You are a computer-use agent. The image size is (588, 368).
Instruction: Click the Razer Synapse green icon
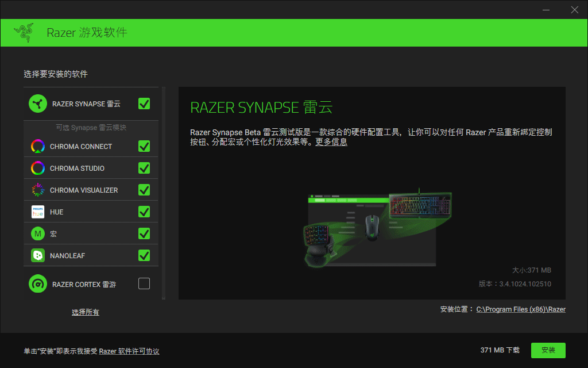38,103
